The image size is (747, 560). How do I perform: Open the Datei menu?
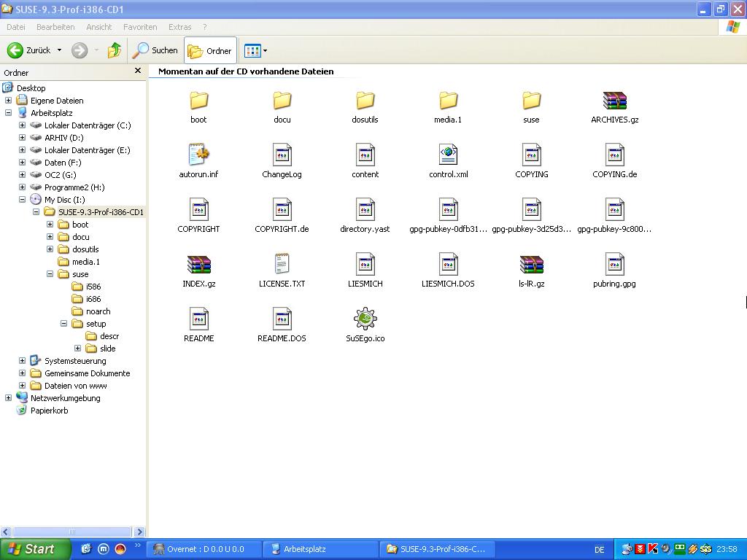point(16,27)
